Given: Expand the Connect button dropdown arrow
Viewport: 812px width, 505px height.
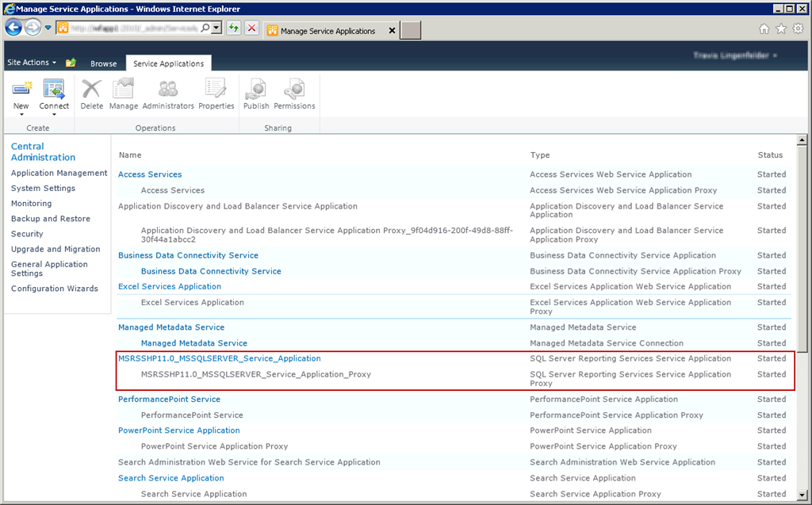Looking at the screenshot, I should [54, 114].
